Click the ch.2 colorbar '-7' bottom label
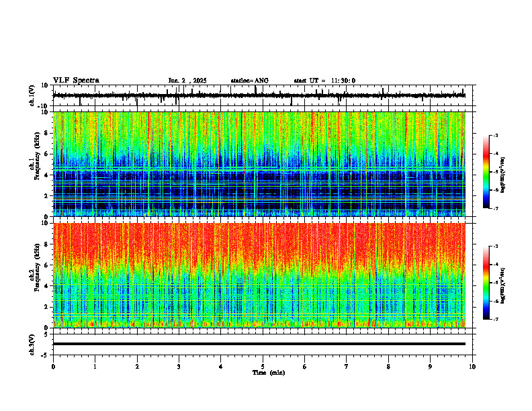 click(495, 319)
